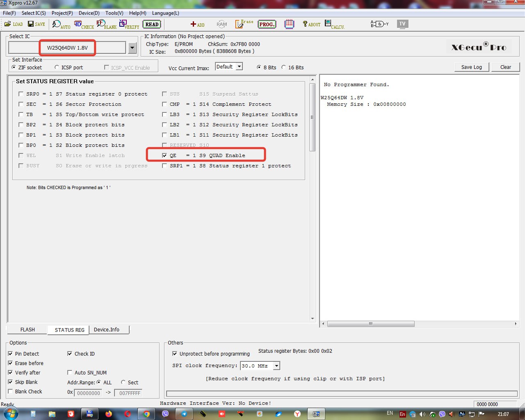Click the Erase chip icon
The width and height of the screenshot is (525, 420).
click(x=244, y=24)
